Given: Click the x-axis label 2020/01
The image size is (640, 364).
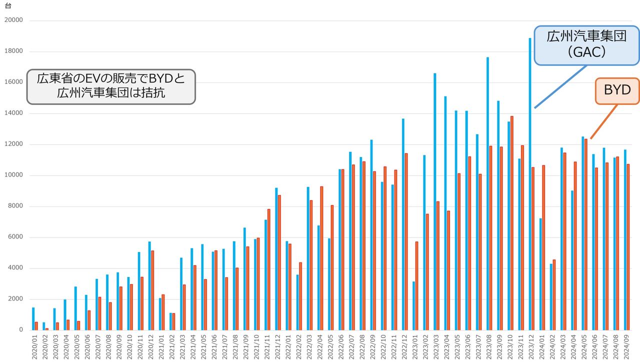Looking at the screenshot, I should point(35,347).
